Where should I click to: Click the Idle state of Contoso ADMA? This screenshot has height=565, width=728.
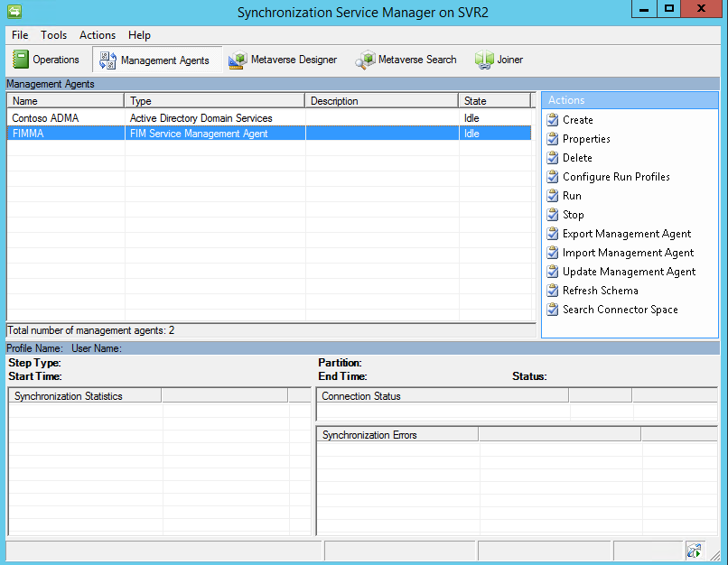[471, 118]
